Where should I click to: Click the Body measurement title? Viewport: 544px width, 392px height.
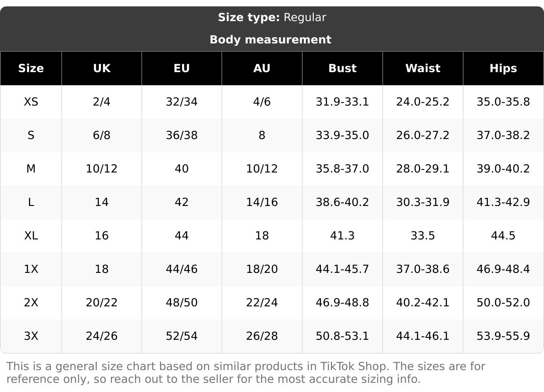coord(270,40)
